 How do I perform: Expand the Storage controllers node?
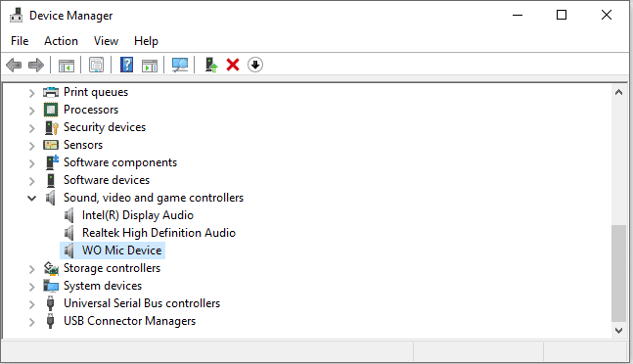tap(32, 269)
